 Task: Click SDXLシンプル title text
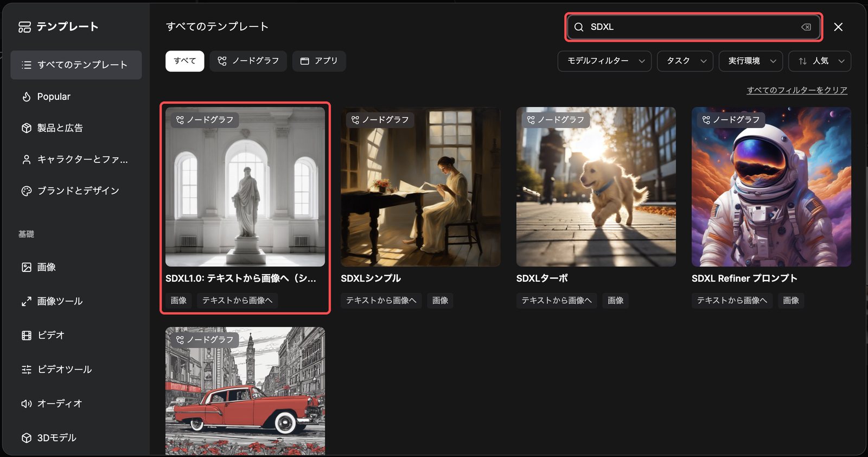(371, 278)
